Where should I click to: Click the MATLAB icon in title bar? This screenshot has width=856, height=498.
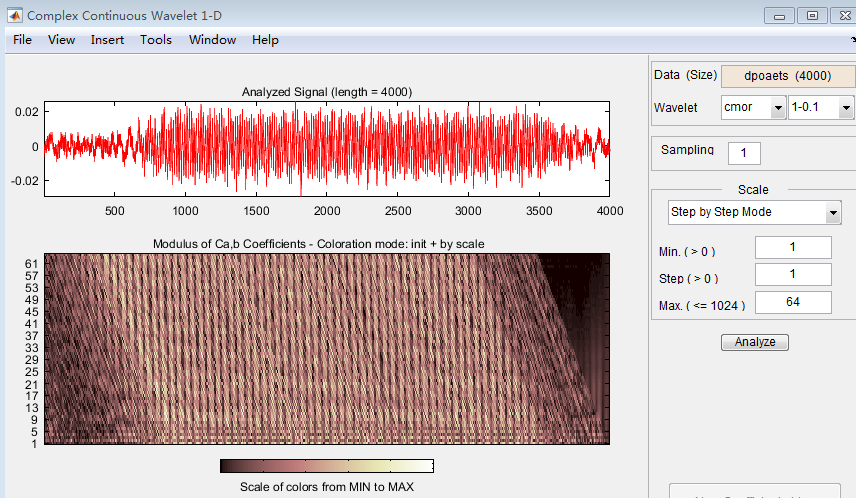[x=15, y=15]
